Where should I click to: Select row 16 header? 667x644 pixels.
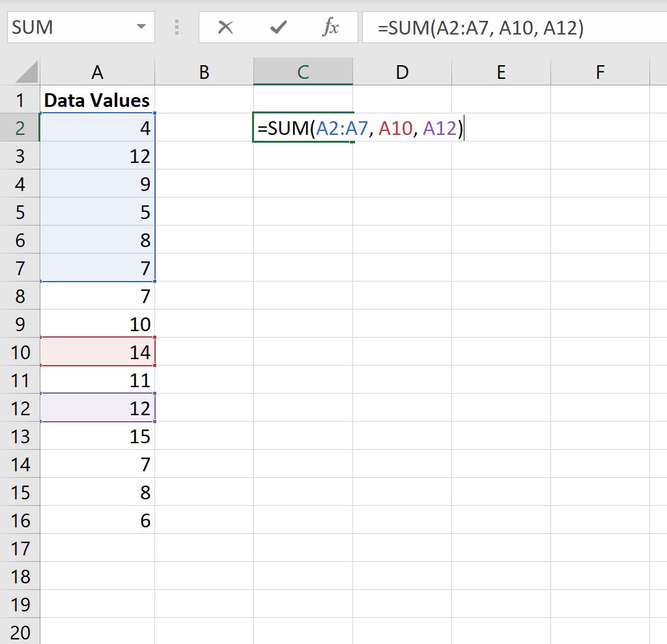(x=20, y=520)
